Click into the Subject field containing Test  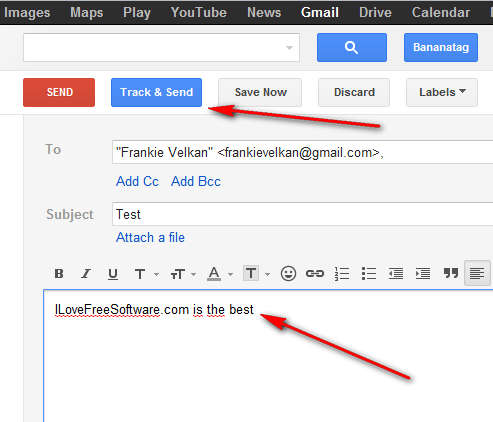point(302,214)
